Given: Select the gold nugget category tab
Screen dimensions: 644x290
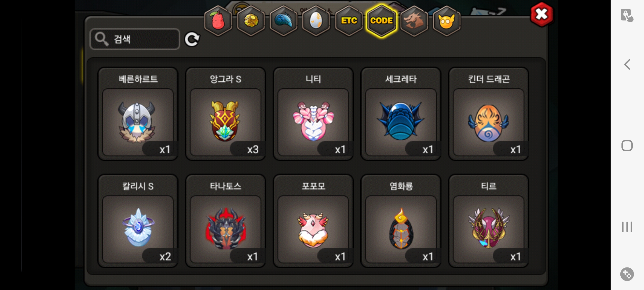Looking at the screenshot, I should (251, 21).
